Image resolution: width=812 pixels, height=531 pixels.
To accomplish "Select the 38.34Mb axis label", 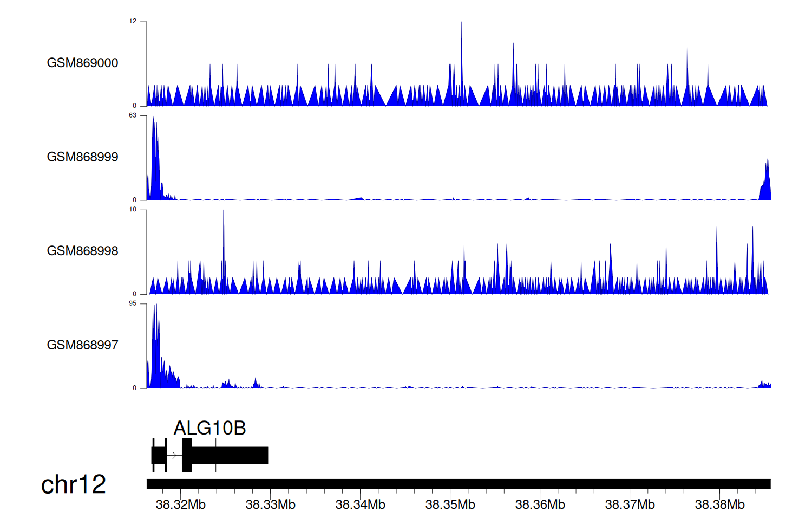I will pos(360,505).
